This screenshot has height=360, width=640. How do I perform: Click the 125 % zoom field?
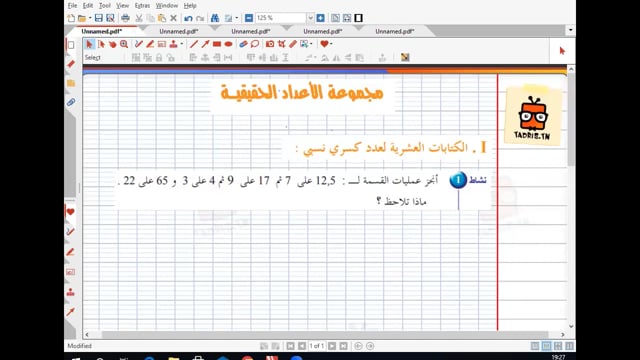[x=281, y=18]
